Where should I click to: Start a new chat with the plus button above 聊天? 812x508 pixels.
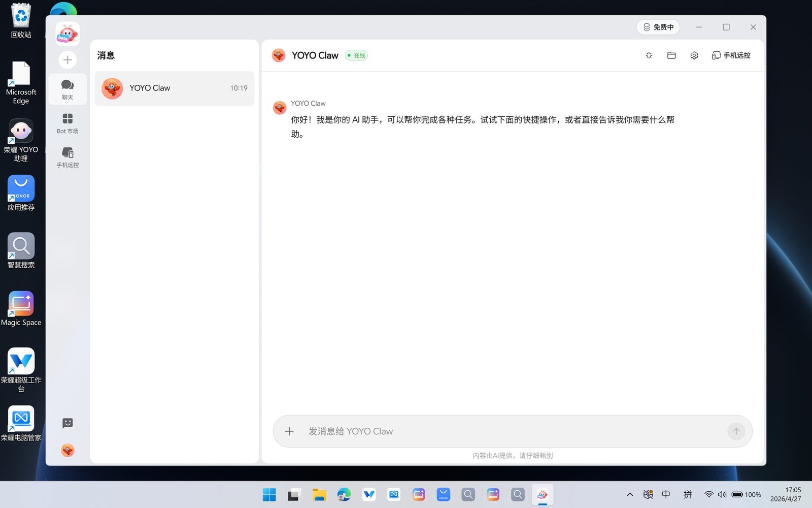coord(67,60)
